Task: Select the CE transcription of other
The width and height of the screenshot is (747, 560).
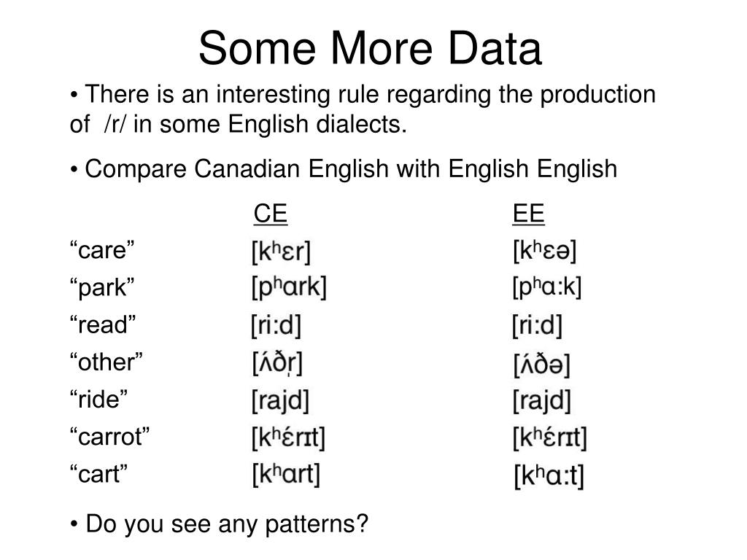Action: pos(276,363)
